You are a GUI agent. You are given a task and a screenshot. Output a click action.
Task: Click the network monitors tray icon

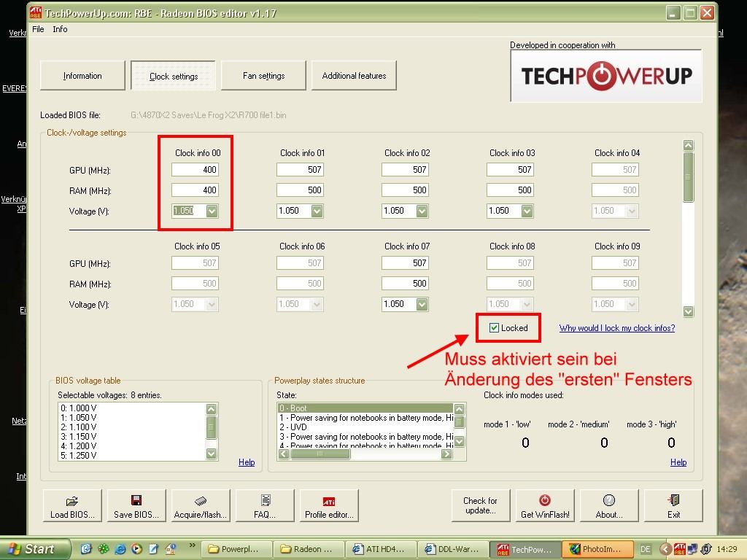693,549
